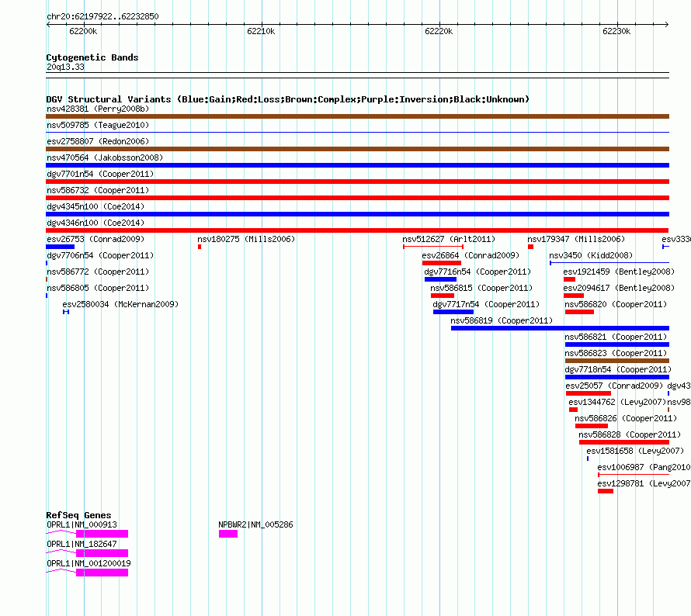Click the Cytogenetic Bands track title
The width and height of the screenshot is (691, 616).
click(92, 57)
